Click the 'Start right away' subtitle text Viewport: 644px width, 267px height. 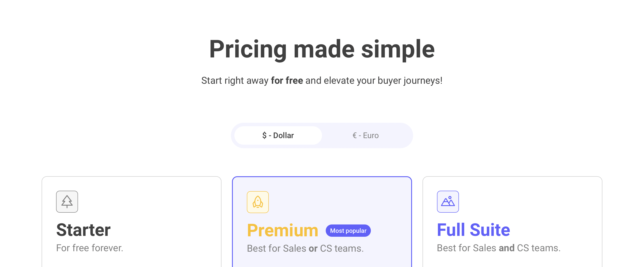tap(235, 81)
